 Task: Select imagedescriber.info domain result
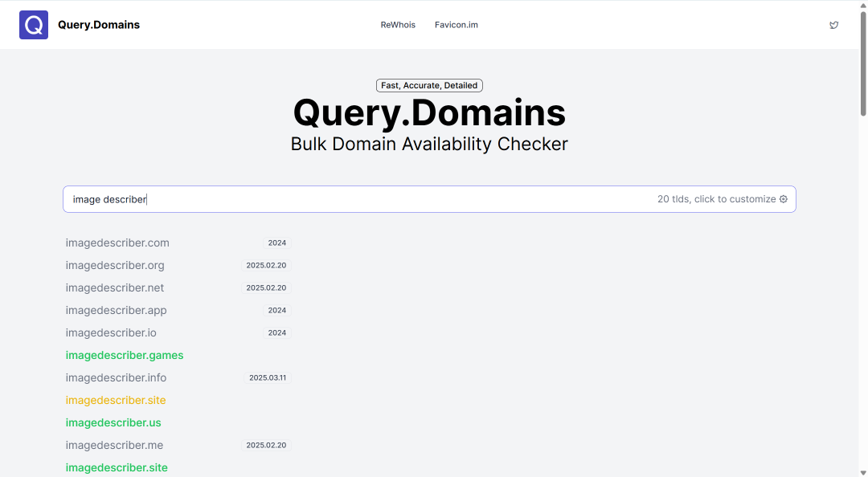pos(116,378)
